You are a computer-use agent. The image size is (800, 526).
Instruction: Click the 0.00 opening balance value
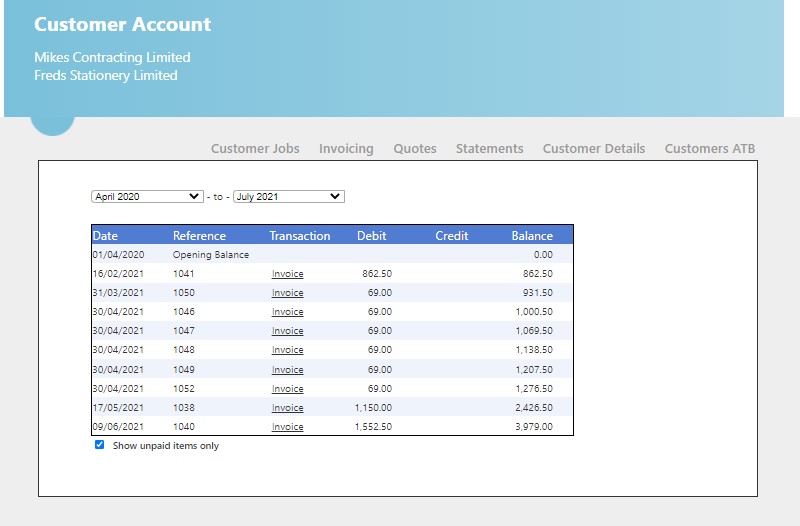(543, 255)
